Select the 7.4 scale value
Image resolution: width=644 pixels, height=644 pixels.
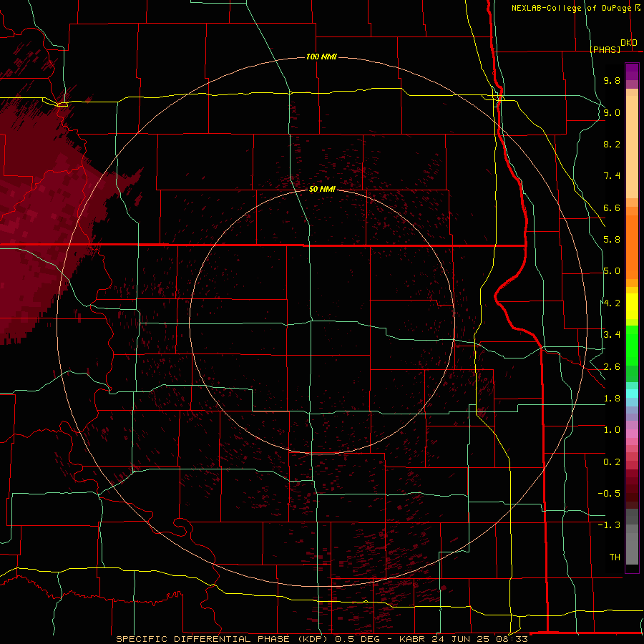612,176
